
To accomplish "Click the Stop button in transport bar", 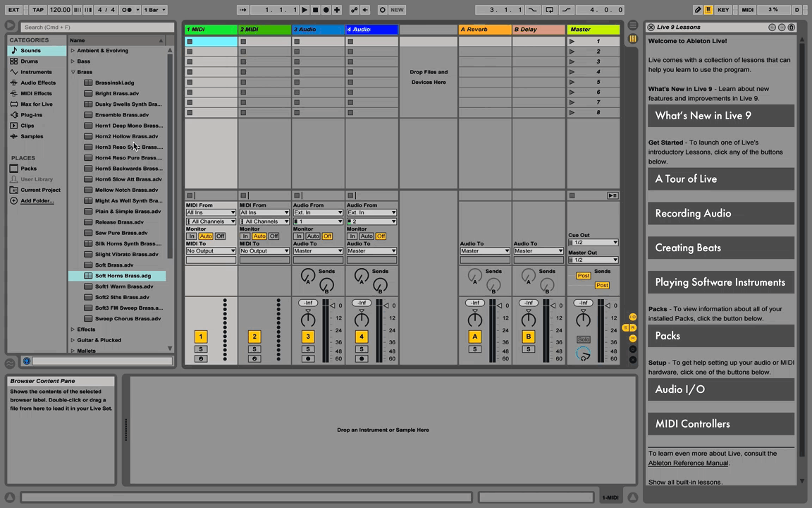I will pos(315,10).
